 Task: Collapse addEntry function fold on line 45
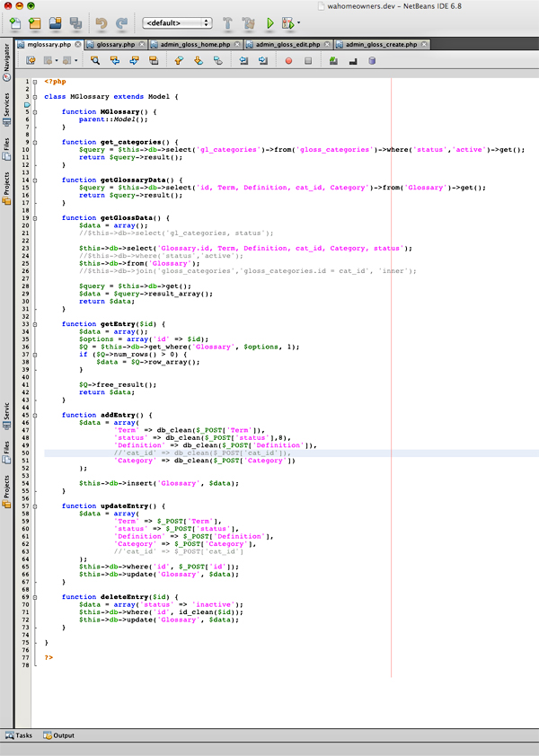pyautogui.click(x=35, y=415)
